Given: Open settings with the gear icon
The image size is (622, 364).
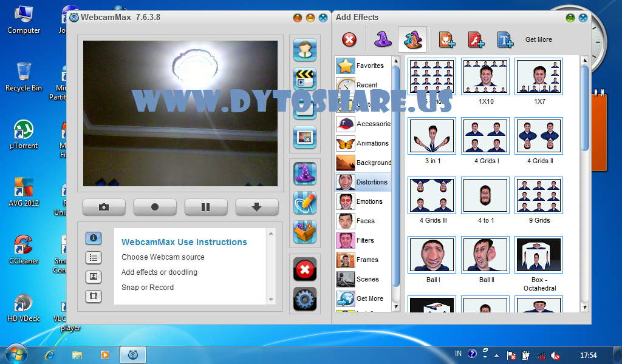Looking at the screenshot, I should click(x=305, y=298).
